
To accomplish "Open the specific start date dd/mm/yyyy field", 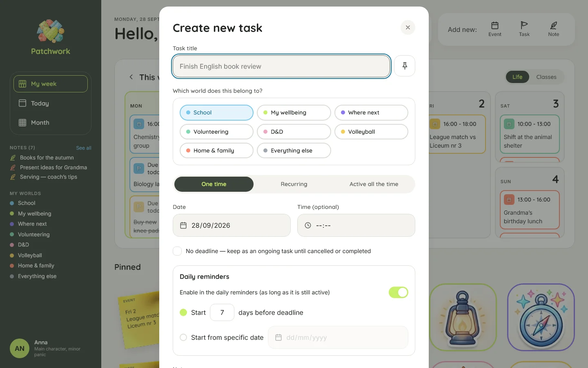I will pyautogui.click(x=338, y=337).
